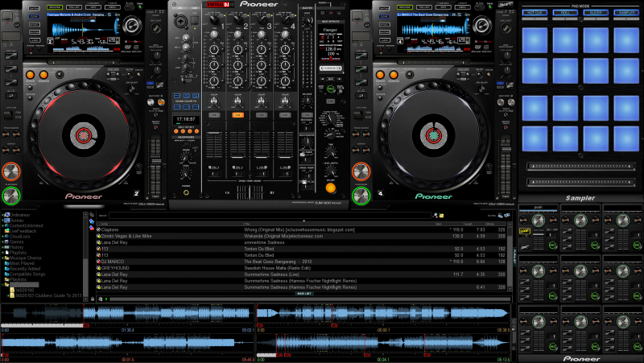Screen dimensions: 644x363
Task: Select HOT CUE pad mode
Action: (535, 13)
